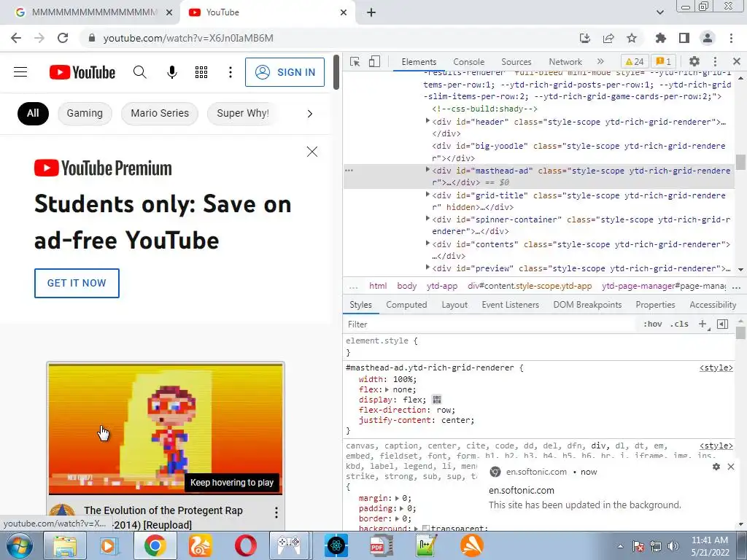Click the YouTube logo
The image size is (747, 560).
[x=82, y=72]
